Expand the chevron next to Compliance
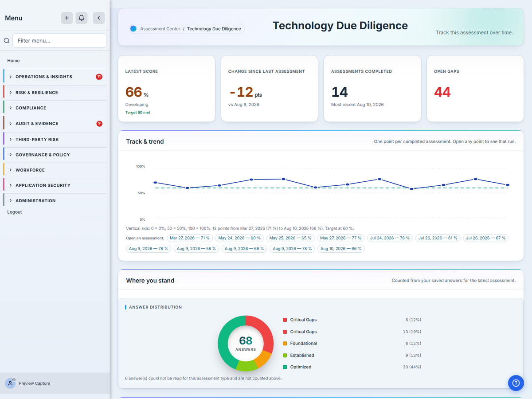The width and height of the screenshot is (532, 399). [x=11, y=108]
